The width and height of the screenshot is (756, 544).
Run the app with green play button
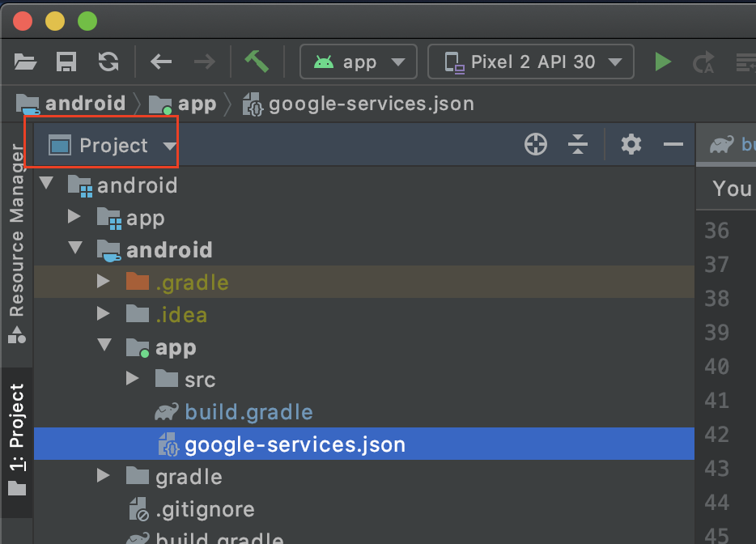664,62
